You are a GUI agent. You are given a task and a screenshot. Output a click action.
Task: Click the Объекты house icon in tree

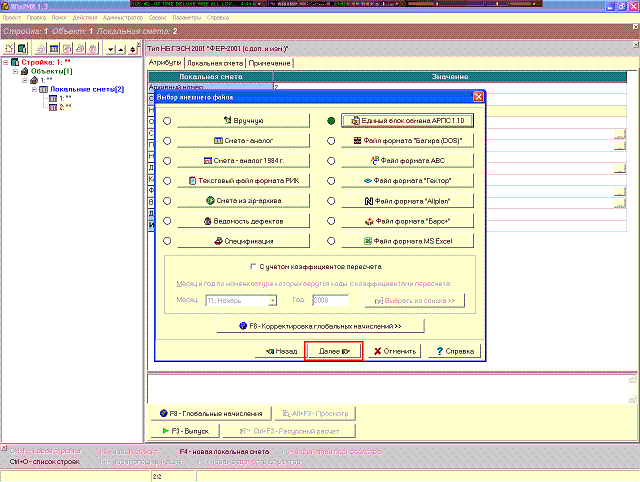(24, 71)
